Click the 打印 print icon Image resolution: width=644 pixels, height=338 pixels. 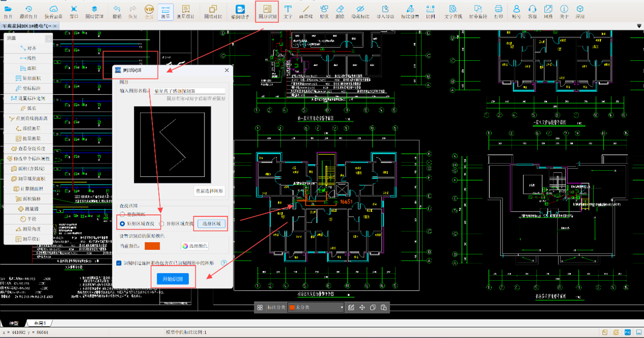(498, 11)
